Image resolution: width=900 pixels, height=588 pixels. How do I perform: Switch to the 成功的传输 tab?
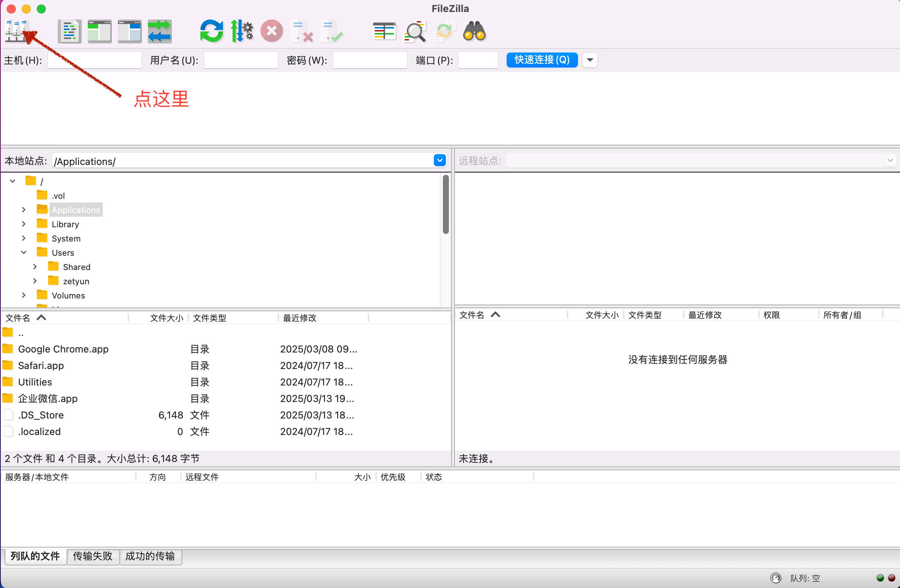(150, 556)
